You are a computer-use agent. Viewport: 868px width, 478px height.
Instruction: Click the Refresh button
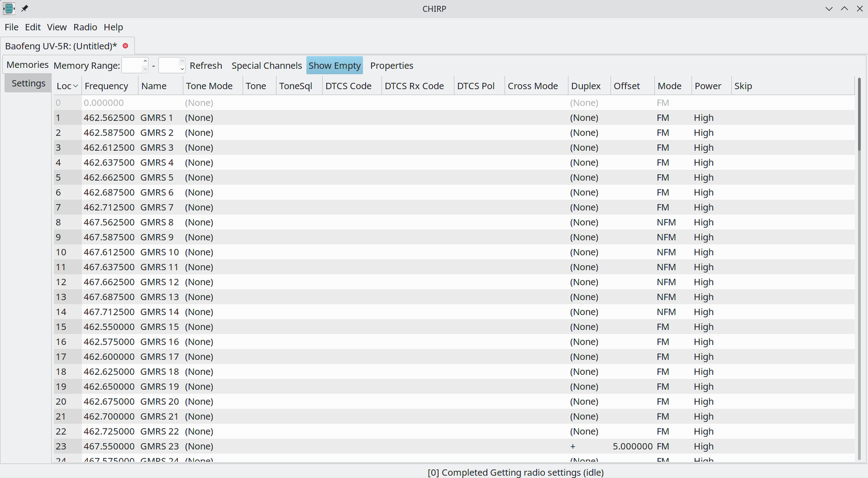(x=206, y=66)
